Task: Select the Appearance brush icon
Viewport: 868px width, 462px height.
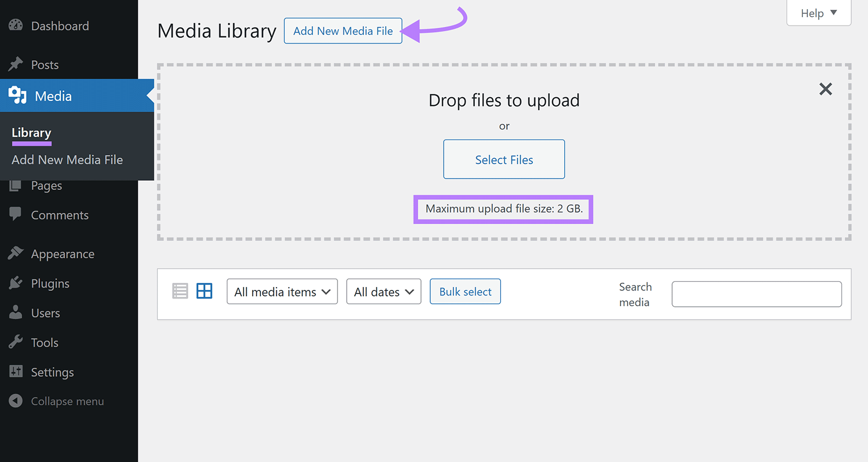Action: point(16,253)
